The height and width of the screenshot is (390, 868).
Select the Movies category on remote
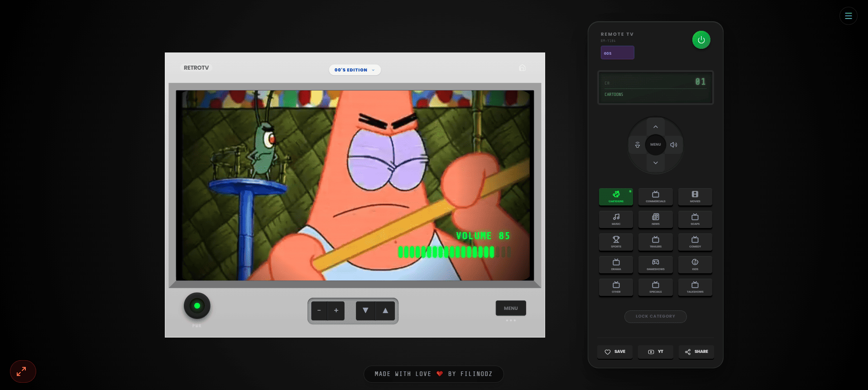695,196
